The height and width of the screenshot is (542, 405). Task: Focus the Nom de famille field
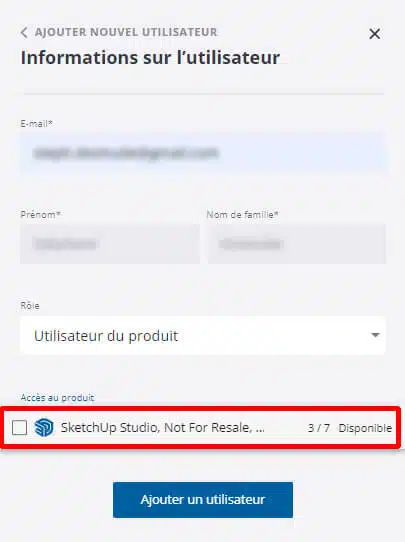(x=297, y=244)
